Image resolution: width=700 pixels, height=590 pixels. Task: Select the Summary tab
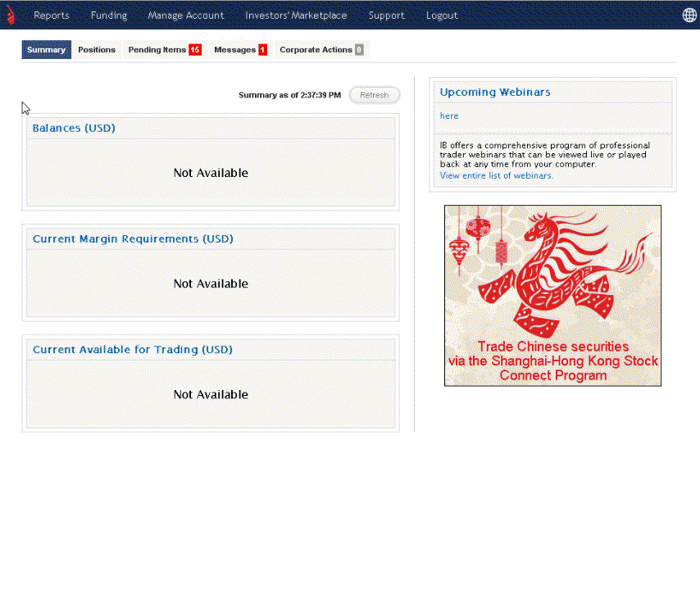tap(47, 49)
